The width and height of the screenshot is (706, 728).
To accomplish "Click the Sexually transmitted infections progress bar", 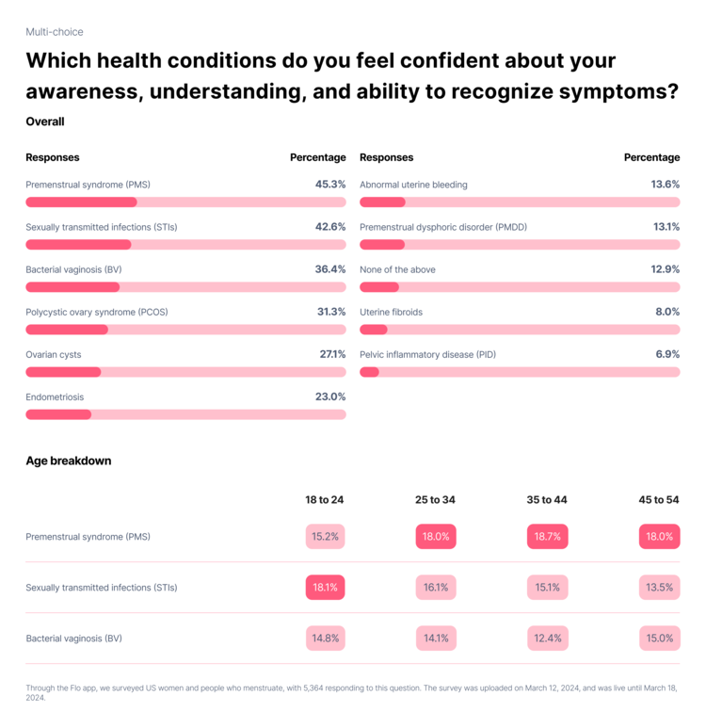I will (185, 244).
